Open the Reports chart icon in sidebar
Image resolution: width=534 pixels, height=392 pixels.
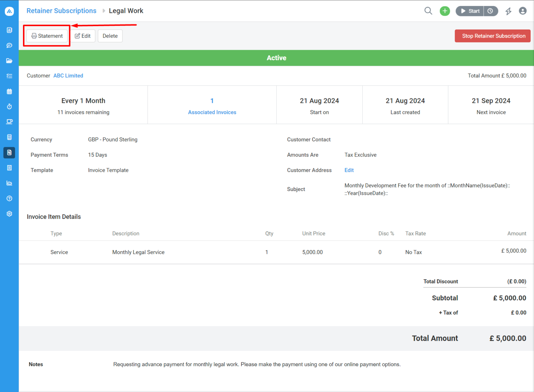9,183
